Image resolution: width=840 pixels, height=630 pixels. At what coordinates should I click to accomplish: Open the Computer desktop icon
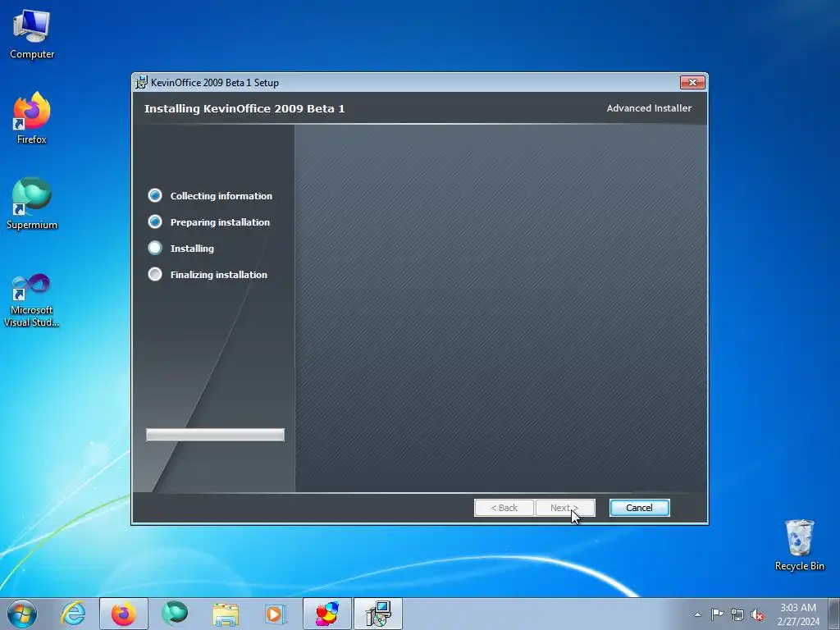[x=32, y=34]
